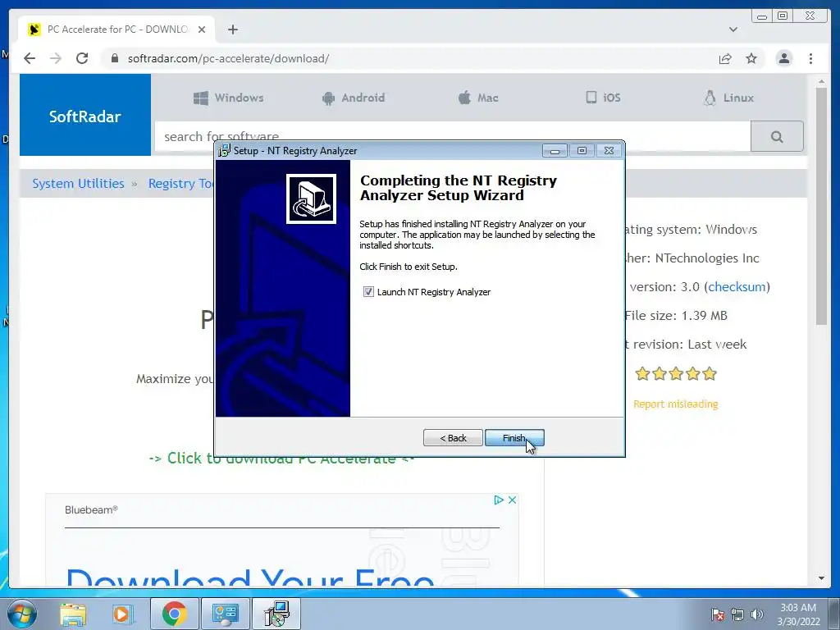Screen dimensions: 840x630
Task: Click the setup wizard title bar icon
Action: coord(224,151)
